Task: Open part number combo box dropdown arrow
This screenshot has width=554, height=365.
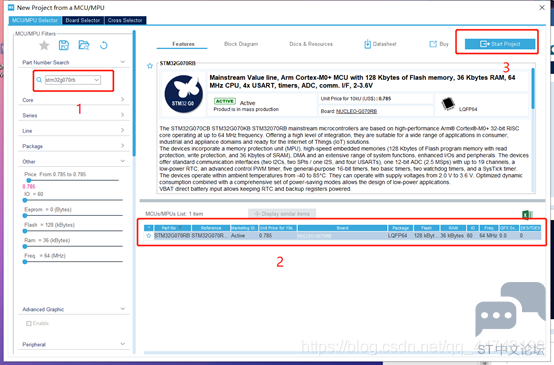Action: tap(96, 80)
